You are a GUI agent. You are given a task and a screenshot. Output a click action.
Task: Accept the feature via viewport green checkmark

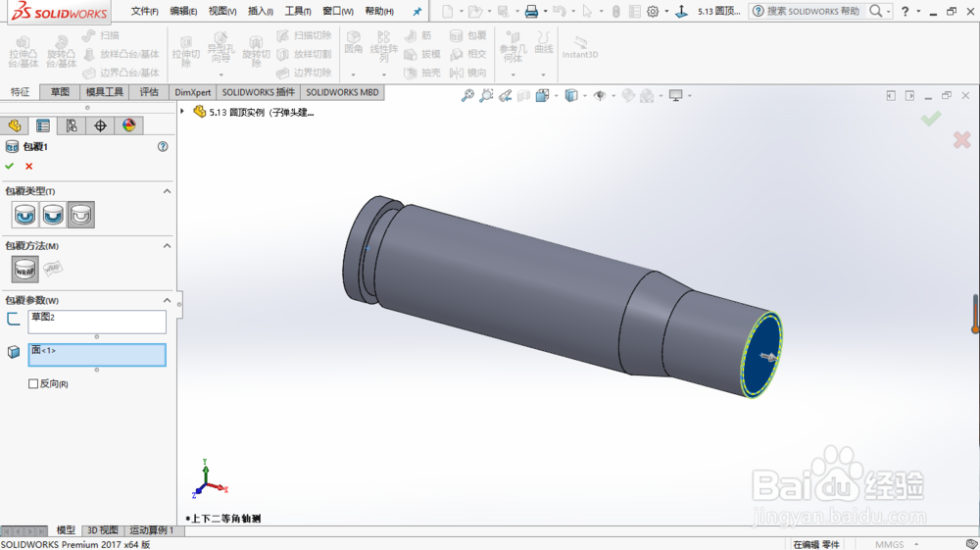pos(931,118)
